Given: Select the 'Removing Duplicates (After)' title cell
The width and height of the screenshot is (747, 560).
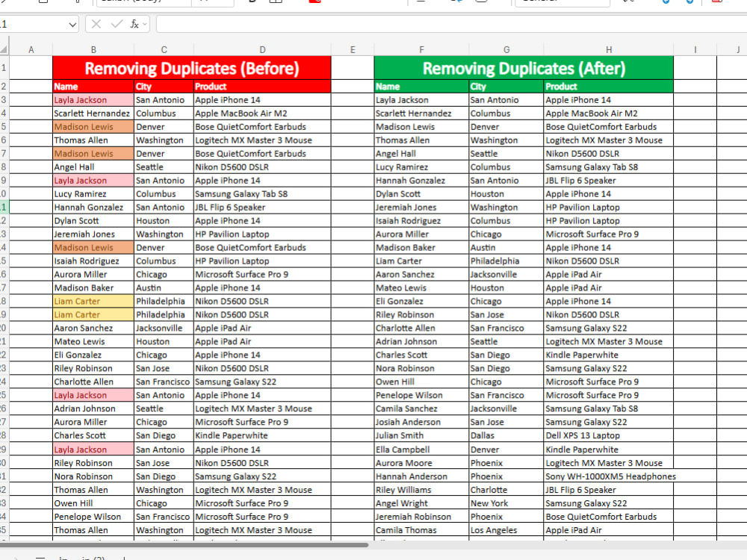Looking at the screenshot, I should [x=524, y=68].
